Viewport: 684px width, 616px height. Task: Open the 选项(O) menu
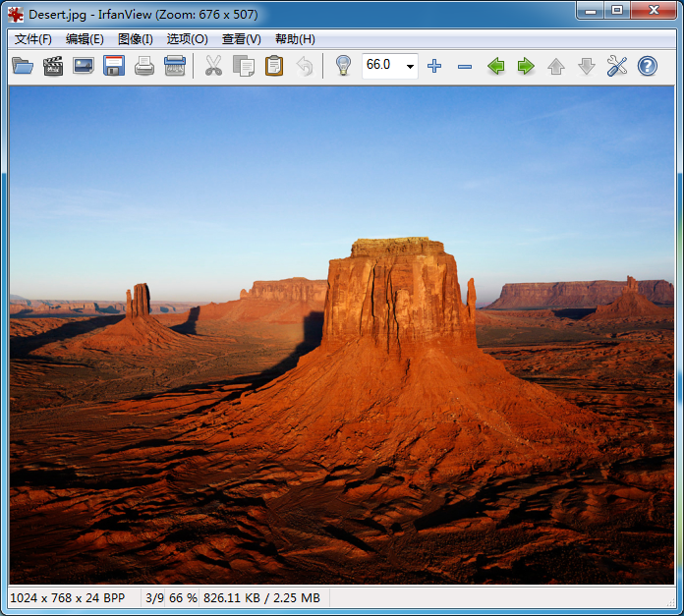187,39
